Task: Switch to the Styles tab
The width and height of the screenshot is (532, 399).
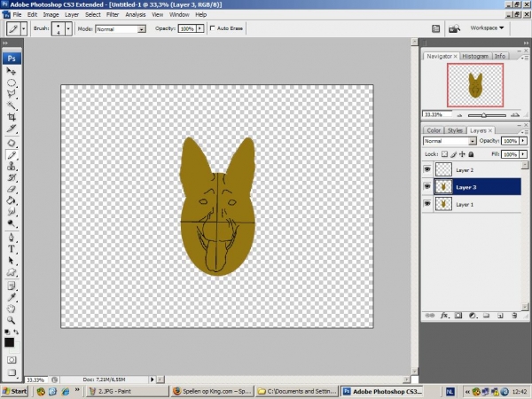Action: (455, 130)
